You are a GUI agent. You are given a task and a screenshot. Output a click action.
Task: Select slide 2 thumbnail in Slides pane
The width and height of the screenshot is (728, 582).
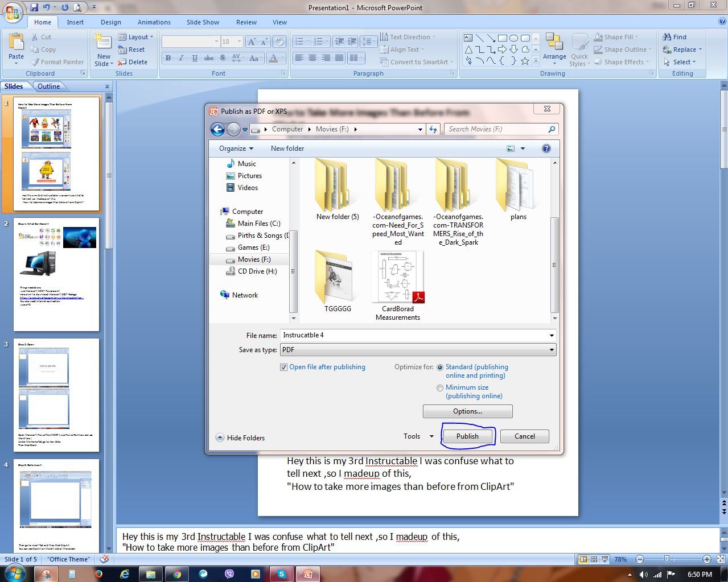tap(56, 274)
